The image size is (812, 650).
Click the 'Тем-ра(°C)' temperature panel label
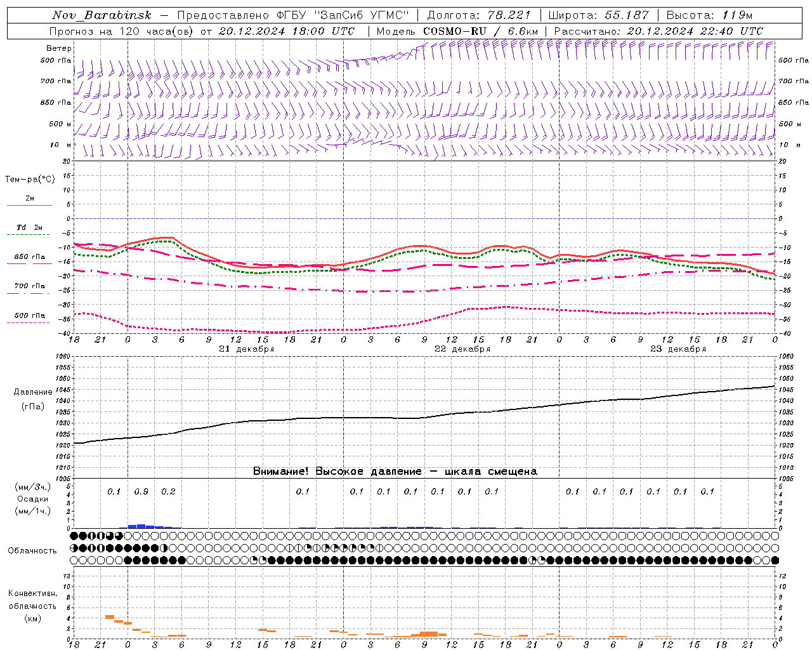pyautogui.click(x=30, y=180)
